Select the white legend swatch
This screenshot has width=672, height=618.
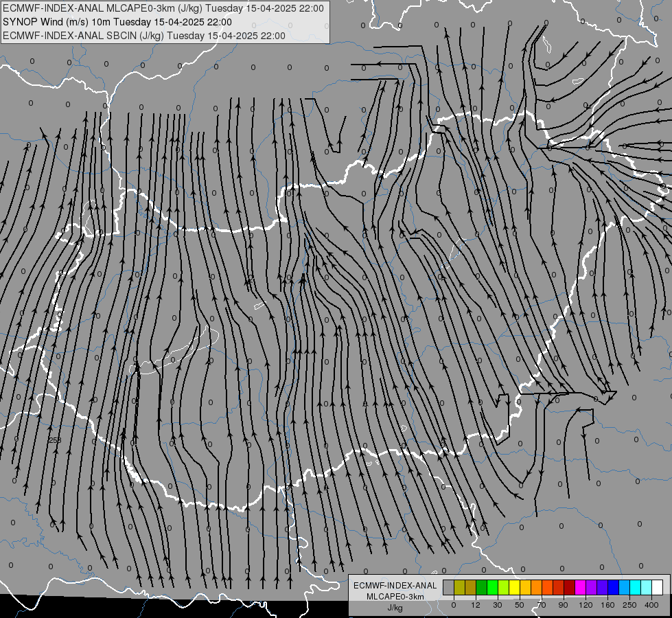click(658, 587)
